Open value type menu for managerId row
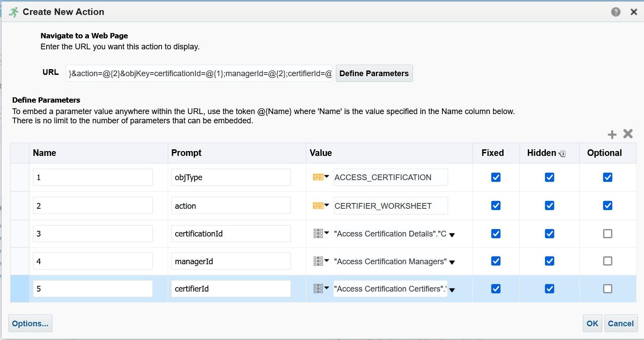 [x=321, y=261]
